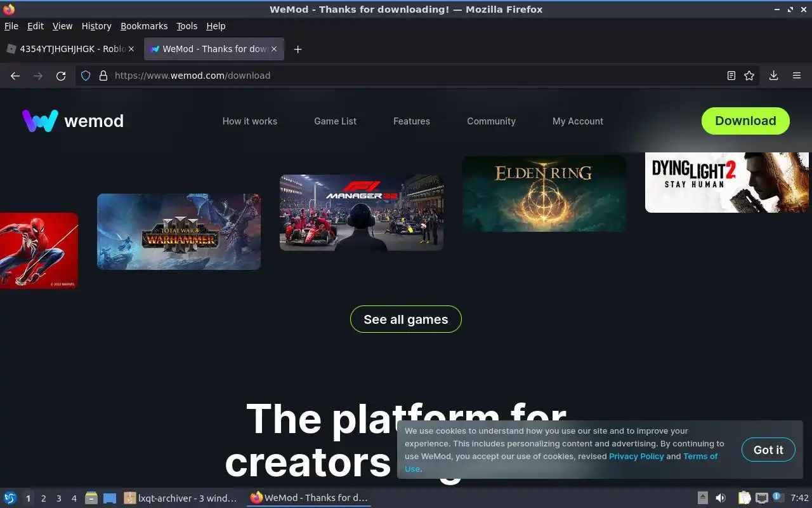Switch to virtual desktop 1
812x508 pixels.
28,498
